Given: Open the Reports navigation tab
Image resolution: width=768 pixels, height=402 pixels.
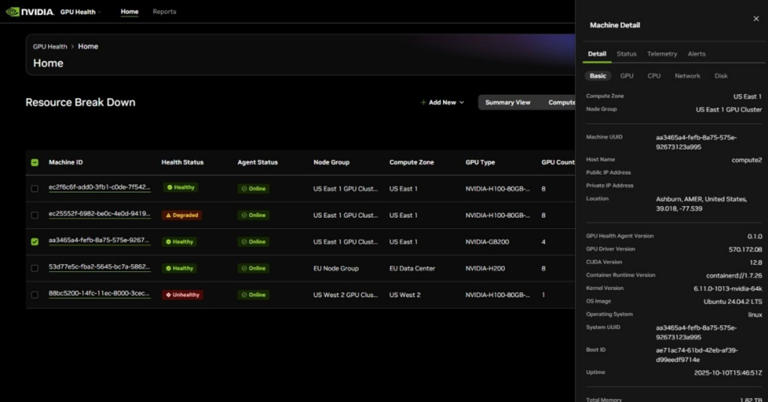Looking at the screenshot, I should click(x=164, y=12).
